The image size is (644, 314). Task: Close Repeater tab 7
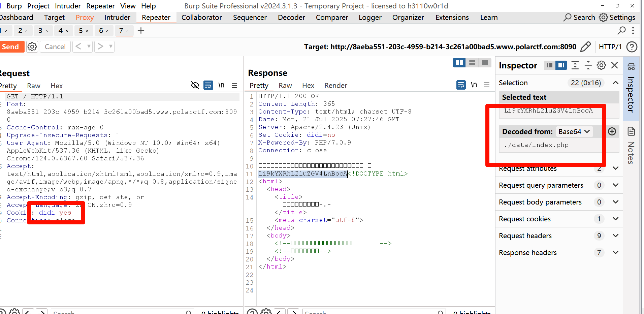[128, 31]
